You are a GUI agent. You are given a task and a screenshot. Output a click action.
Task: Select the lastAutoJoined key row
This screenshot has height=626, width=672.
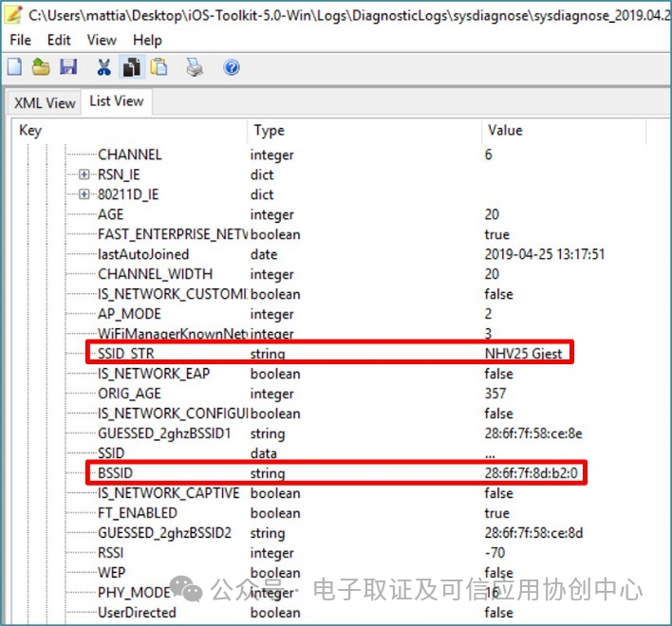143,254
